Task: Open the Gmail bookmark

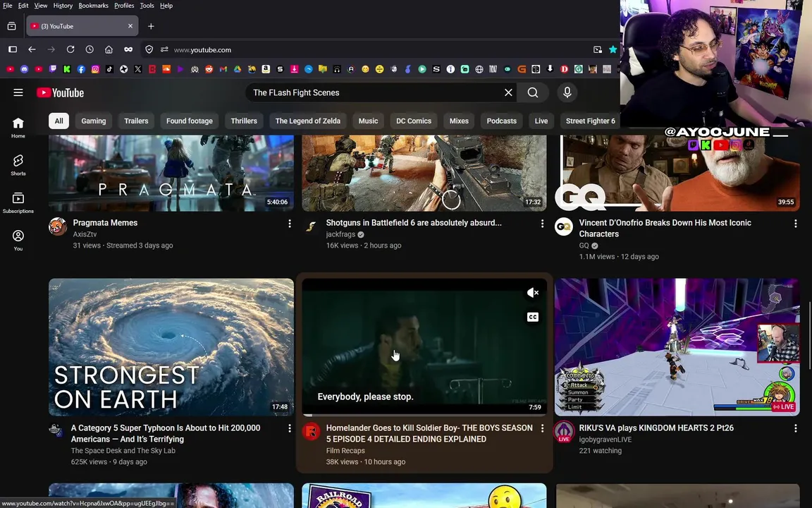Action: (x=223, y=69)
